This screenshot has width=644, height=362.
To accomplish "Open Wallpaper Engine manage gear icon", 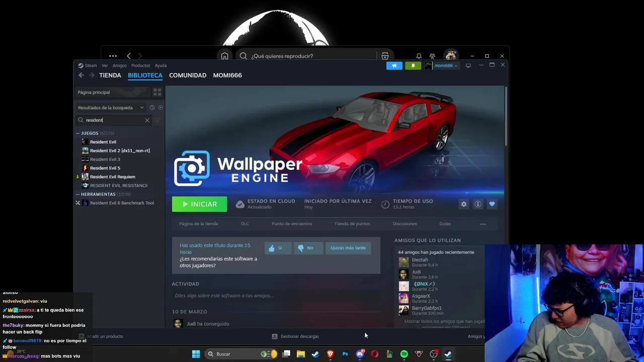I will [464, 204].
